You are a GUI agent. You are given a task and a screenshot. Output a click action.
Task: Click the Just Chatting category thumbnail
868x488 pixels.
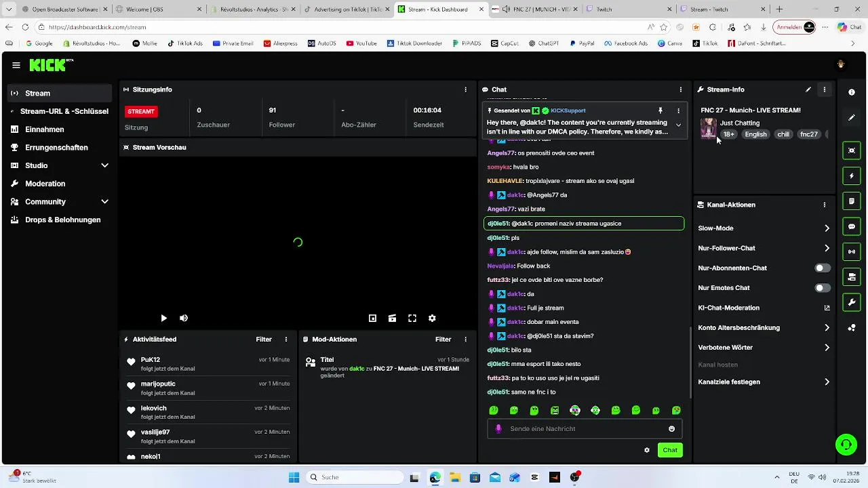click(709, 128)
